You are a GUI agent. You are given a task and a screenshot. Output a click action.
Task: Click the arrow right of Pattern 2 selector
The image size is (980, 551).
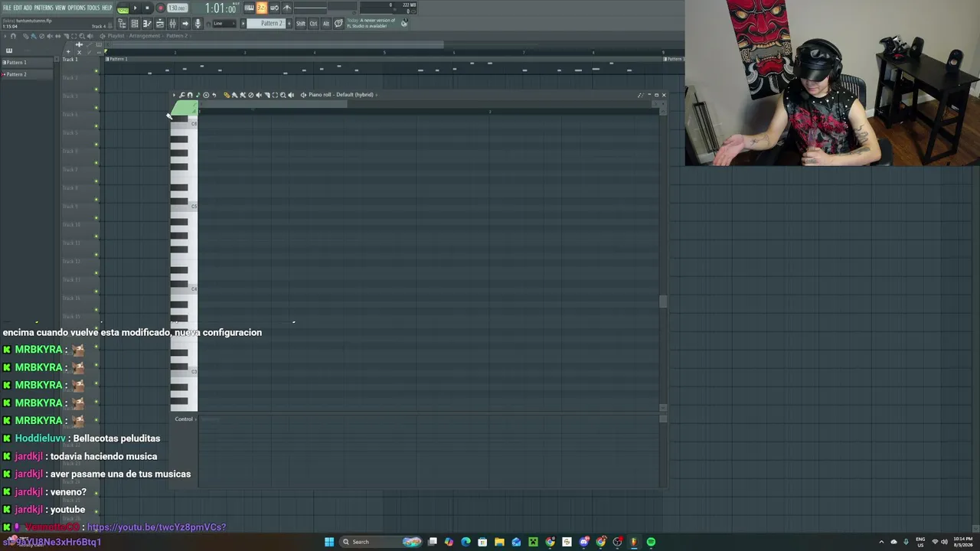[x=289, y=24]
